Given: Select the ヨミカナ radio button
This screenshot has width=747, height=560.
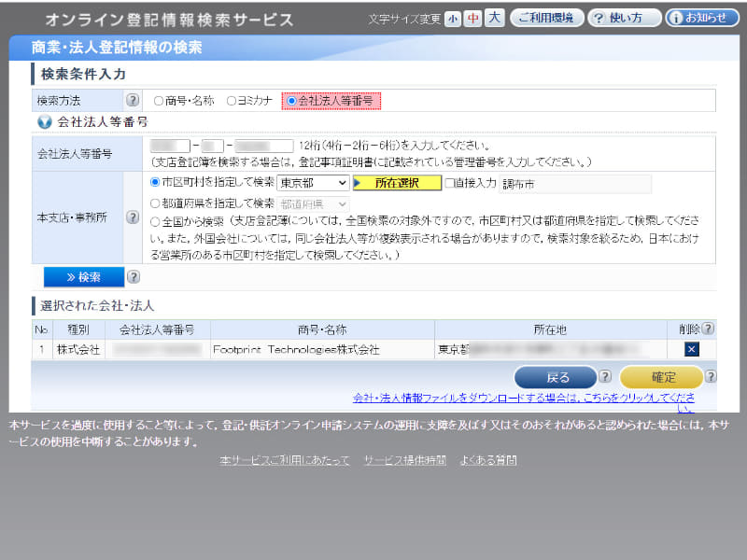Looking at the screenshot, I should [x=231, y=99].
